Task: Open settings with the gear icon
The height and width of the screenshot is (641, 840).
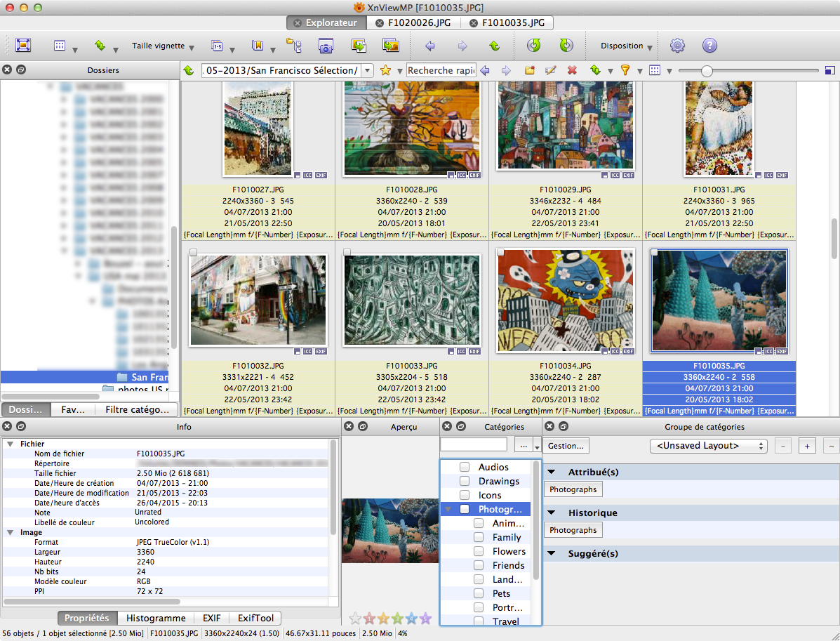Action: (x=677, y=46)
